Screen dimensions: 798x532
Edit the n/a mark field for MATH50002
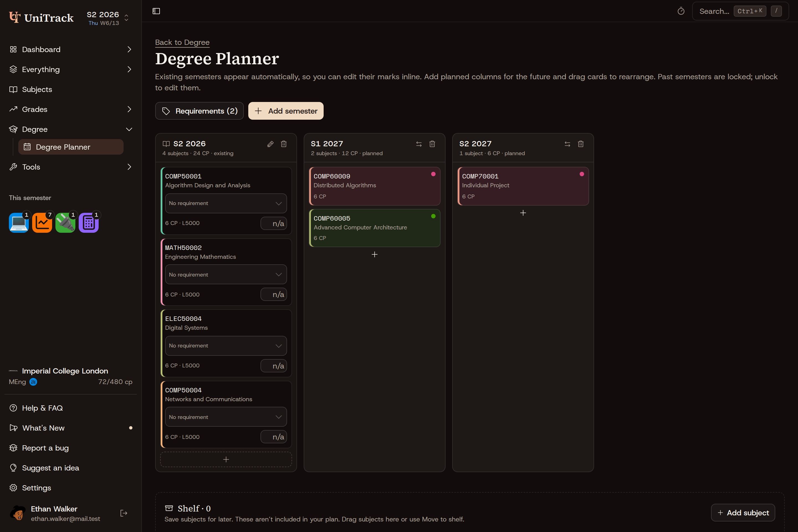pyautogui.click(x=274, y=295)
